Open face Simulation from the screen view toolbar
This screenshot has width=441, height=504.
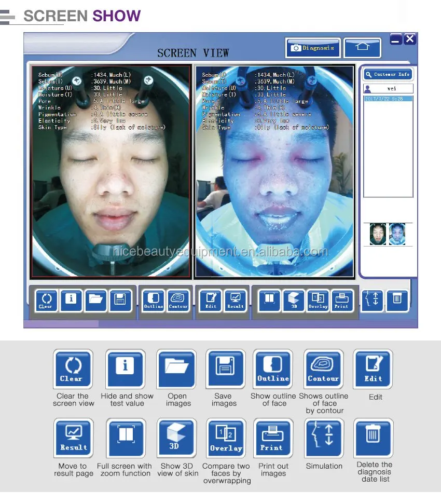tap(372, 301)
